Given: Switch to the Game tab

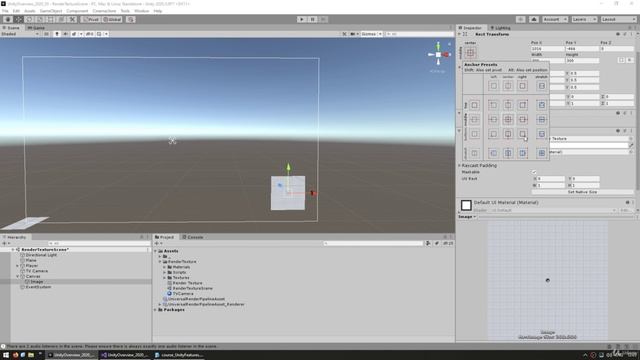Looking at the screenshot, I should coord(36,28).
